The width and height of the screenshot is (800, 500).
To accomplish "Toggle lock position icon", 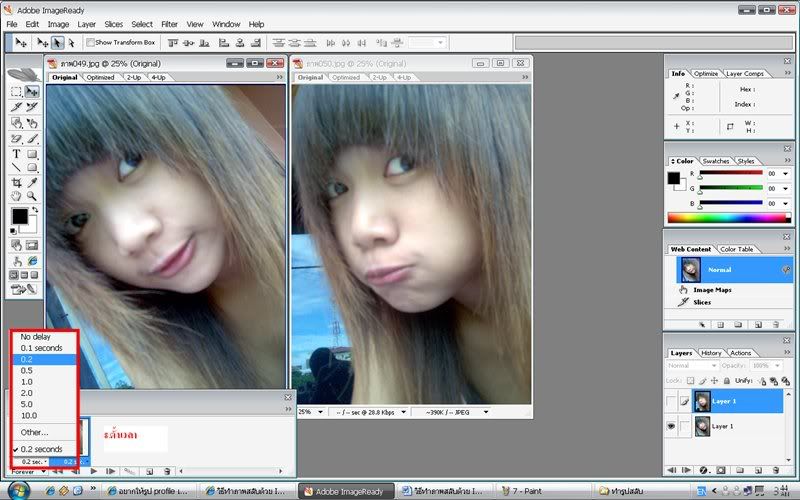I will 714,381.
